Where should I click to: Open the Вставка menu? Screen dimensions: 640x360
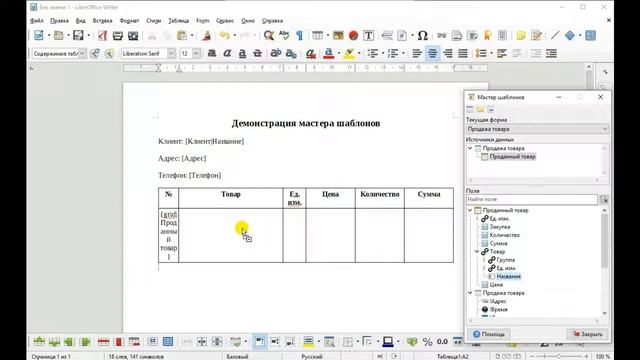[102, 20]
